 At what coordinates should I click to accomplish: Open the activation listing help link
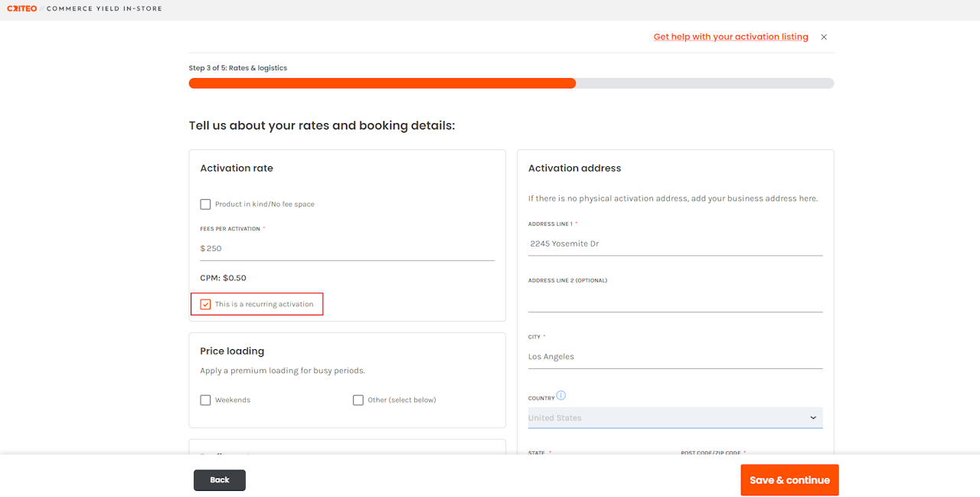point(730,37)
